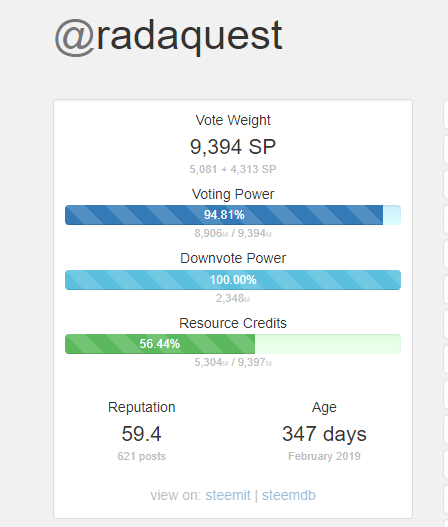
Task: Click the Downvote Power 100.00% bar
Action: click(x=233, y=280)
